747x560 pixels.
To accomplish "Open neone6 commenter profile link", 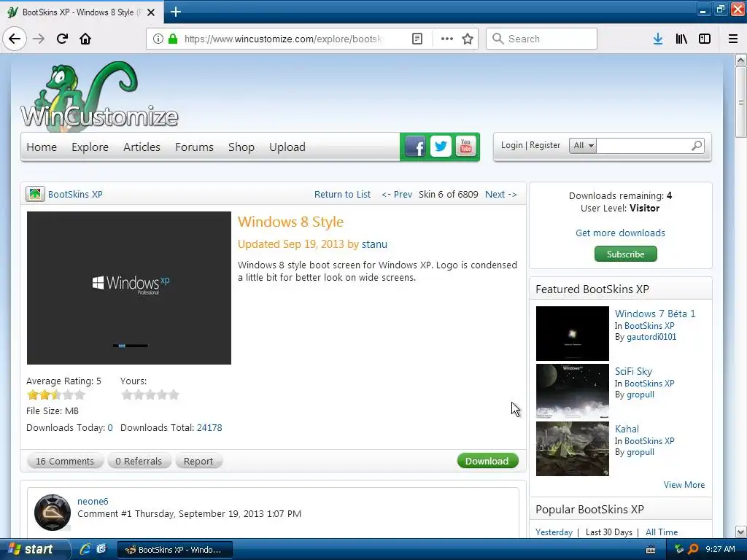I will pyautogui.click(x=93, y=502).
